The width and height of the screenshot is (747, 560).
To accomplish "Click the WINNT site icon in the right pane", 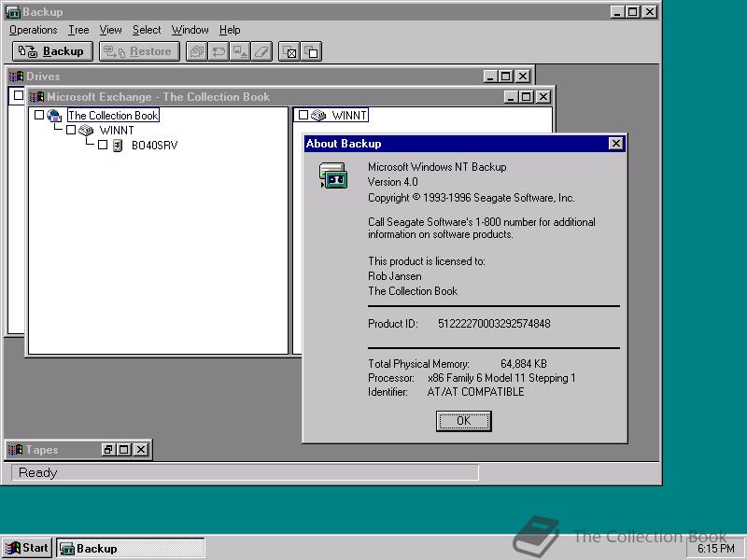I will [318, 115].
